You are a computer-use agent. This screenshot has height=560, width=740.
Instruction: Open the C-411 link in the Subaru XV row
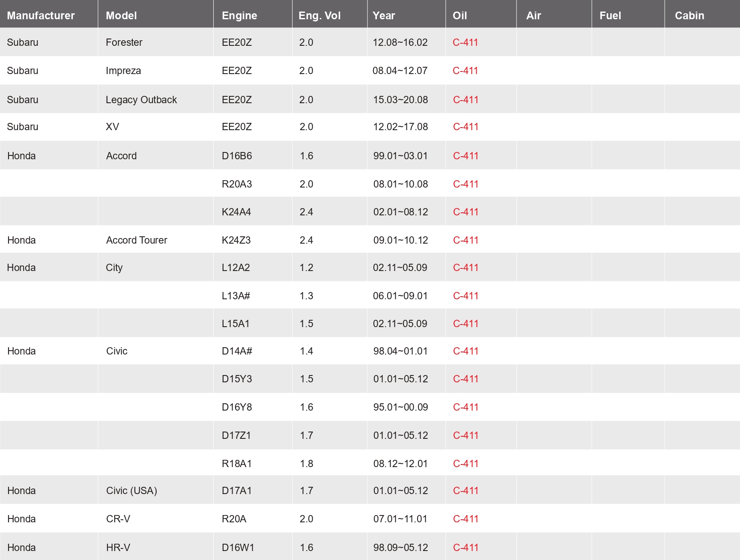465,127
